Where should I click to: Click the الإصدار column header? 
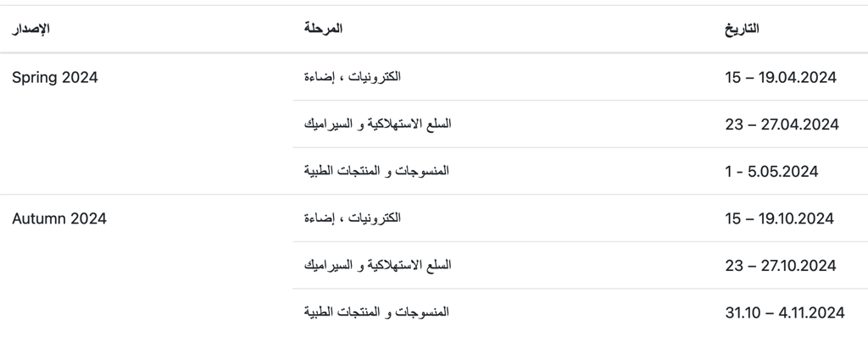pos(31,29)
